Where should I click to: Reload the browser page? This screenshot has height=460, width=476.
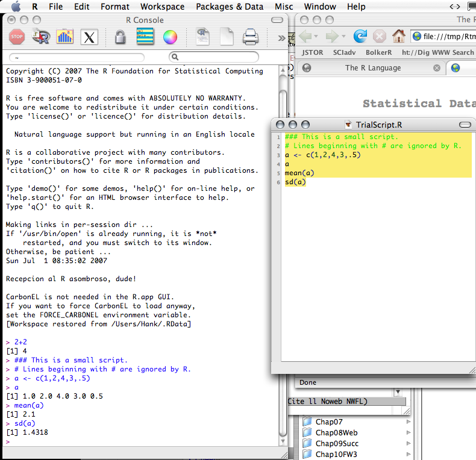(x=360, y=36)
